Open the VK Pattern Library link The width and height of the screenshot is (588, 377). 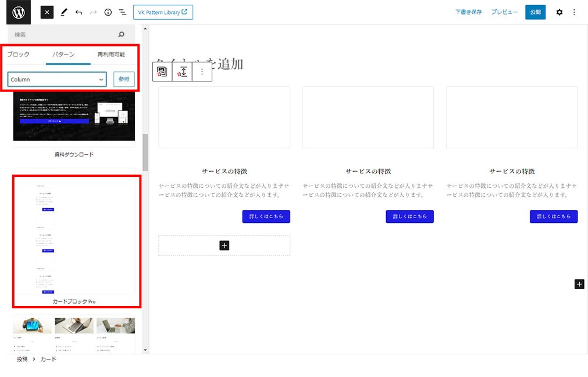163,12
